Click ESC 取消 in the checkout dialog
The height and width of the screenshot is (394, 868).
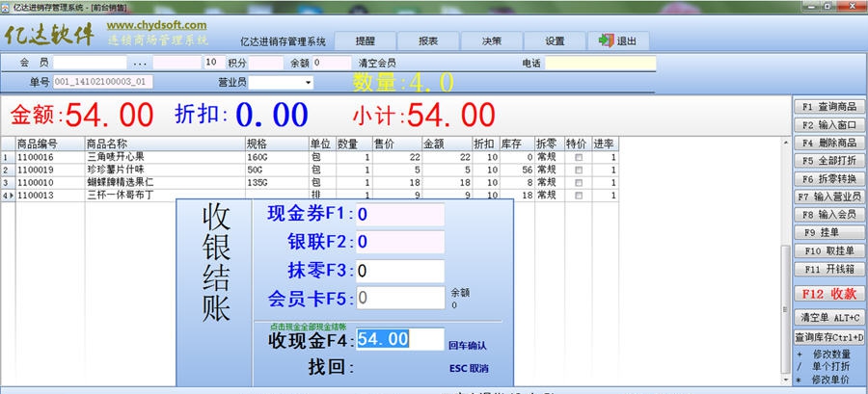pos(469,369)
